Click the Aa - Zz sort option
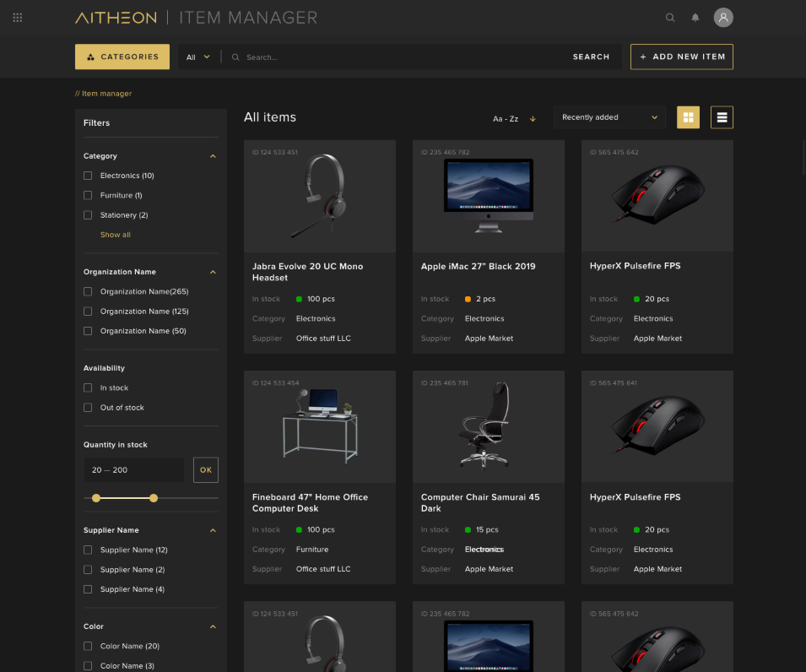The height and width of the screenshot is (672, 806). 506,119
